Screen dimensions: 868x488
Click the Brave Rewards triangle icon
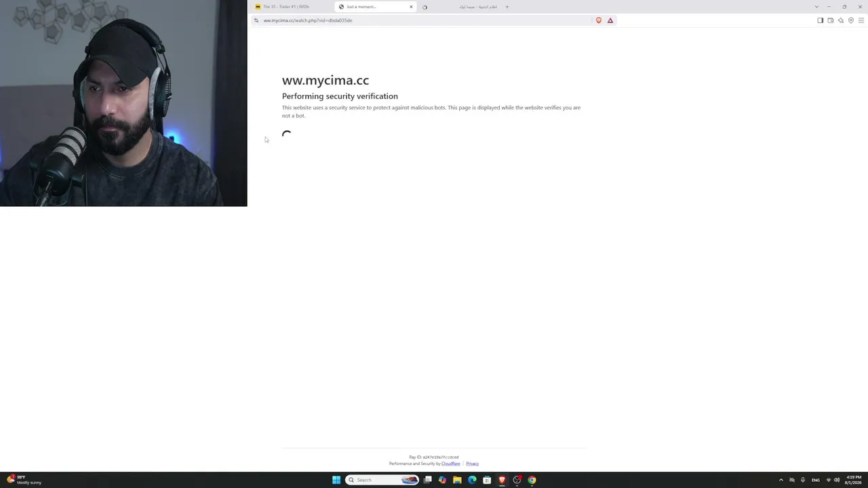coord(610,20)
